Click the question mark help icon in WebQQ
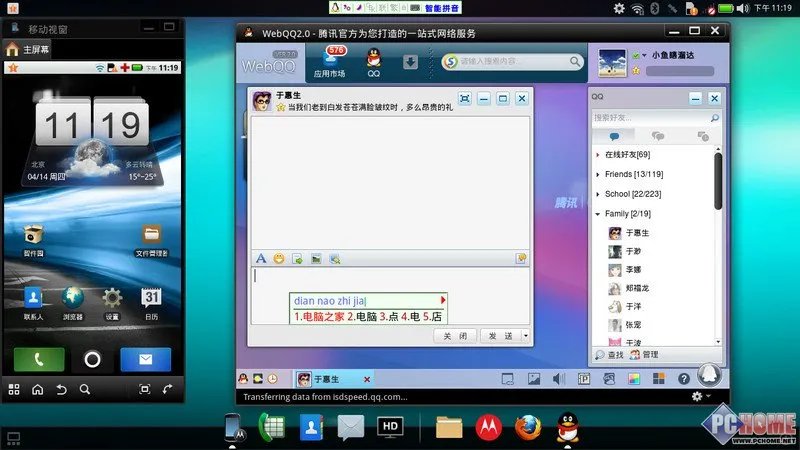This screenshot has height=450, width=800. [684, 379]
